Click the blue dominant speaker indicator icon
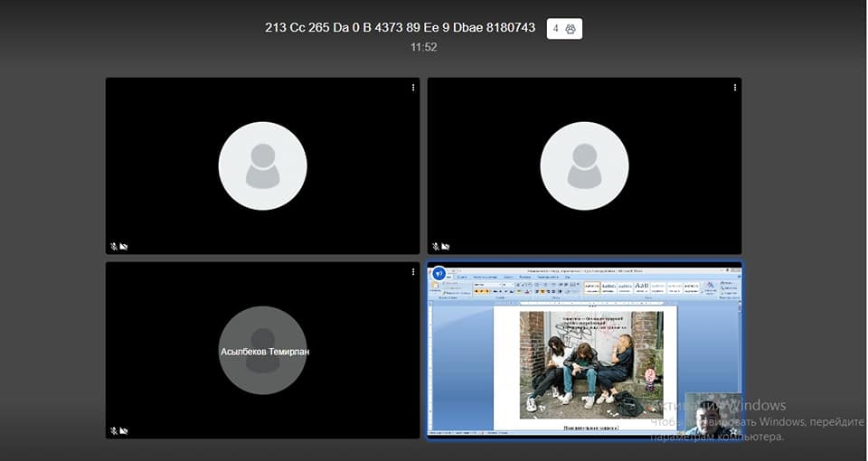868x461 pixels. pyautogui.click(x=439, y=273)
